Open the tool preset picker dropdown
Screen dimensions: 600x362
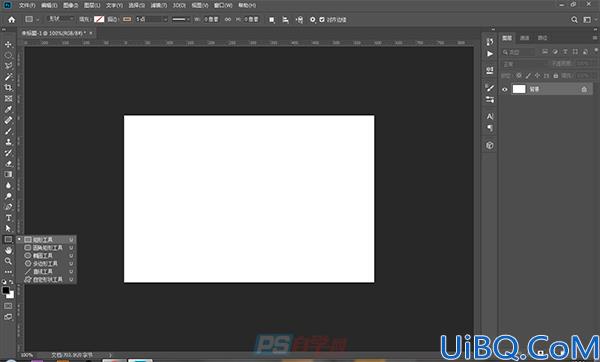point(32,19)
